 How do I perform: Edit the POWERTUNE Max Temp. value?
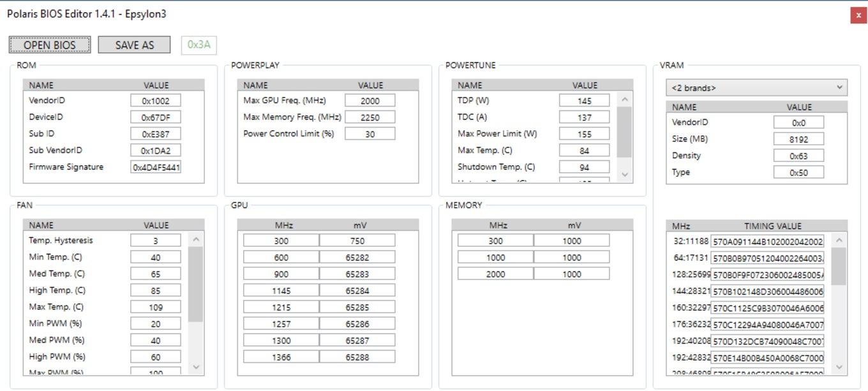click(585, 151)
